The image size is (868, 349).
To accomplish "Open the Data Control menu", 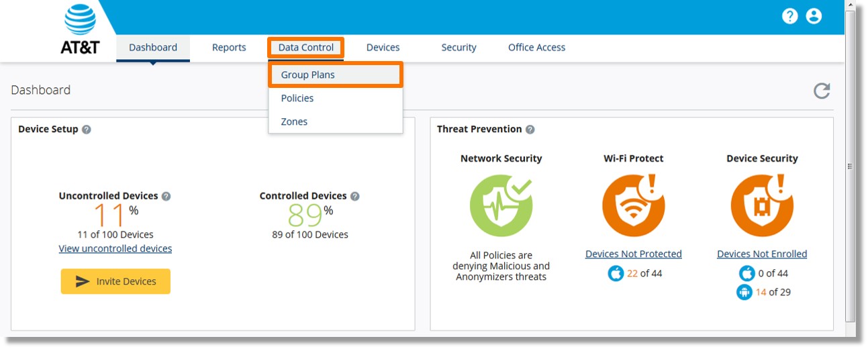I will (x=306, y=48).
